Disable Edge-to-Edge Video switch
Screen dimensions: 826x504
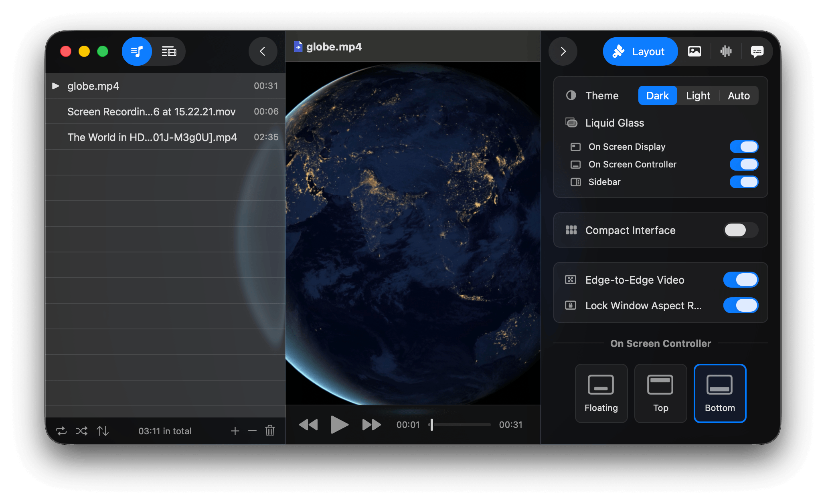[741, 280]
